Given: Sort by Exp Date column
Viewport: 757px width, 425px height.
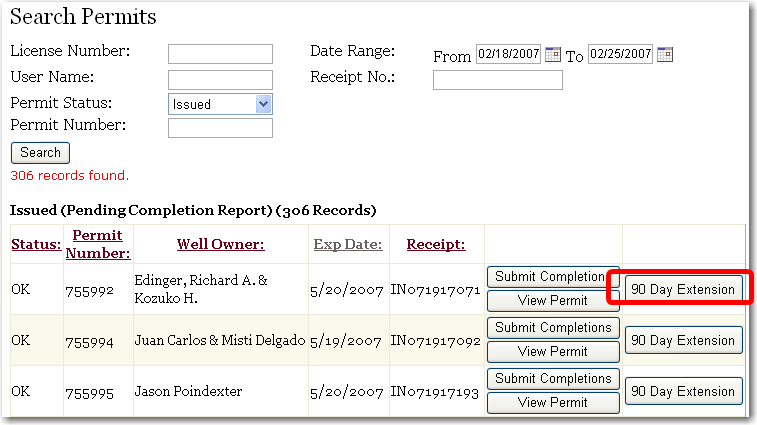Looking at the screenshot, I should [x=347, y=245].
